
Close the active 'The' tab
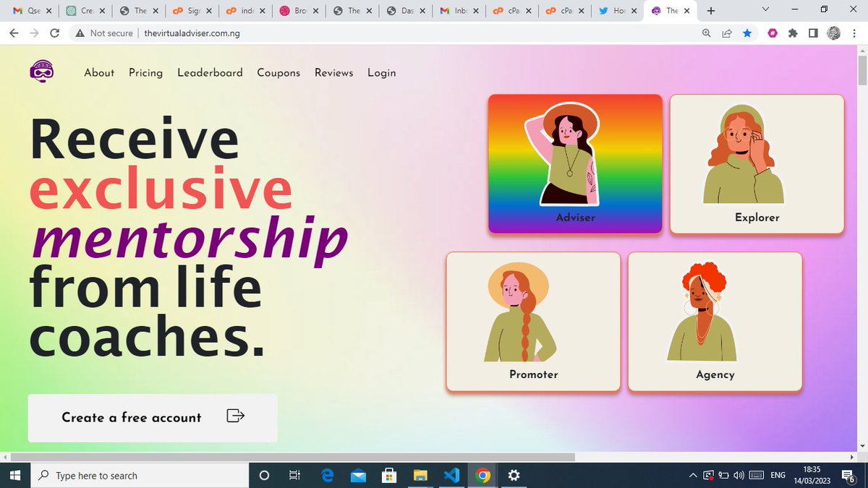click(688, 11)
